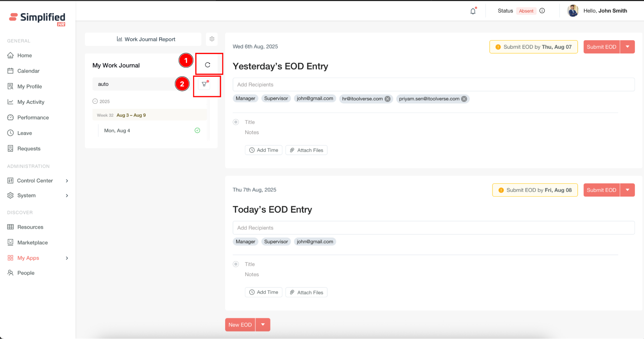Click the status info icon beside Absent
This screenshot has width=644, height=339.
click(x=542, y=11)
